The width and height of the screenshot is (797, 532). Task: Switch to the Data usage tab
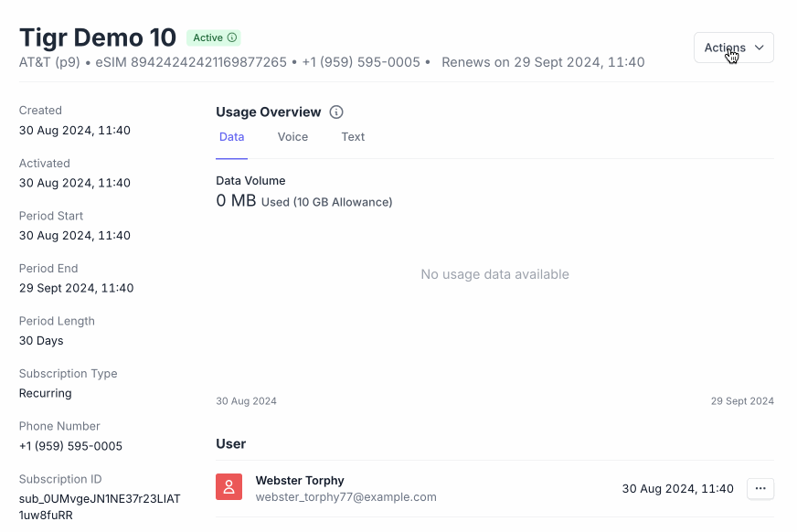(232, 137)
